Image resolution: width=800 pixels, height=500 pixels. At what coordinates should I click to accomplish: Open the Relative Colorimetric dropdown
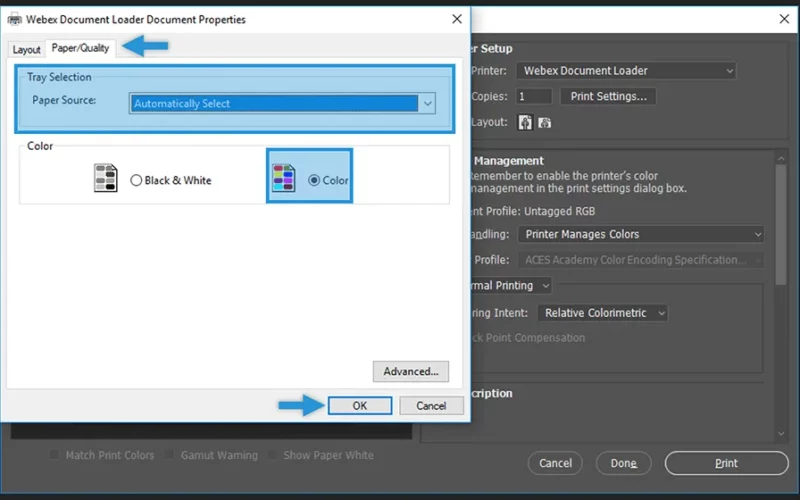(603, 313)
